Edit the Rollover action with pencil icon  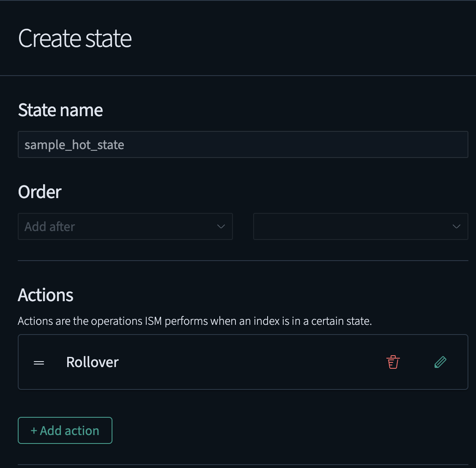click(x=440, y=362)
